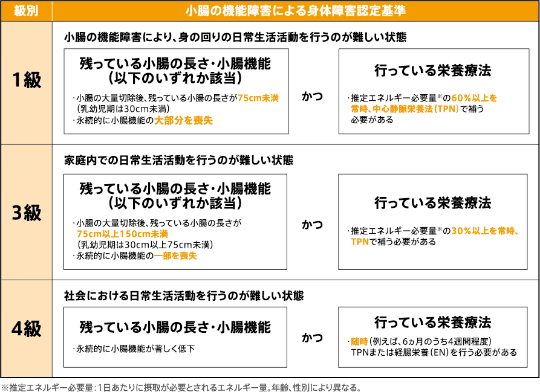Click the text 必要がある in the 1級 box
540x392 pixels.
click(372, 120)
